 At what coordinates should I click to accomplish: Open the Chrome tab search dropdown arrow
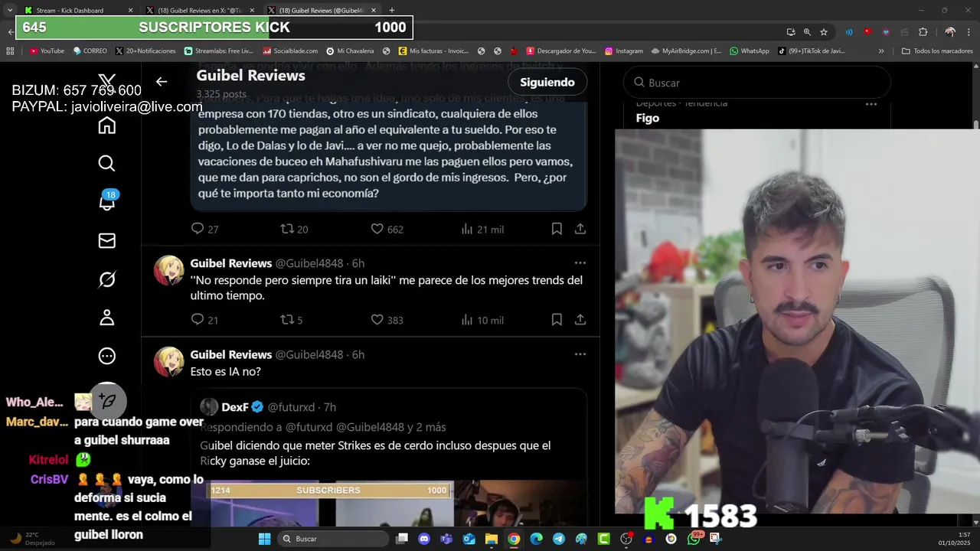click(9, 10)
